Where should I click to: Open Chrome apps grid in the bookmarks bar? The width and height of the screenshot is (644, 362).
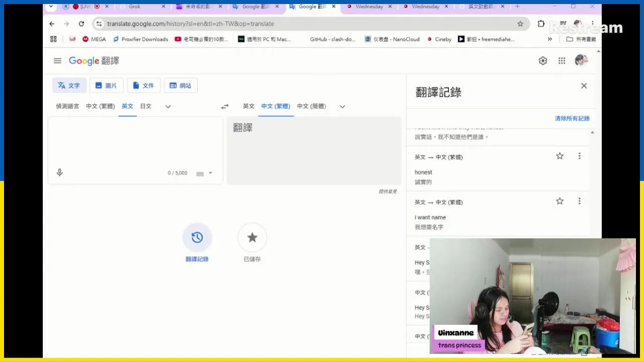53,39
